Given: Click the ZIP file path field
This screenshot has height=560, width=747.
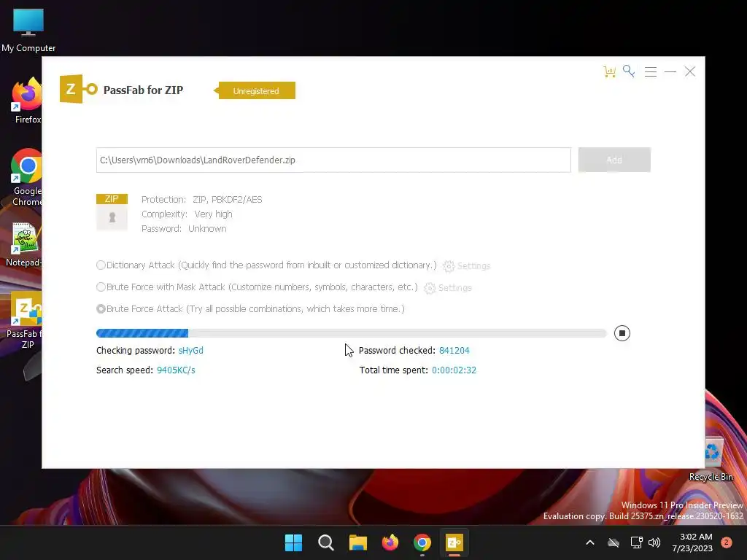Looking at the screenshot, I should pos(333,160).
